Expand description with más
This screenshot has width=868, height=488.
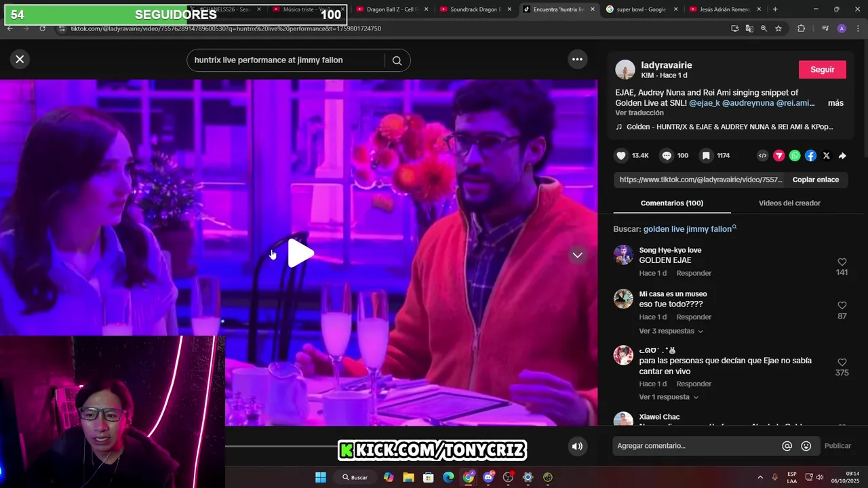pyautogui.click(x=835, y=103)
